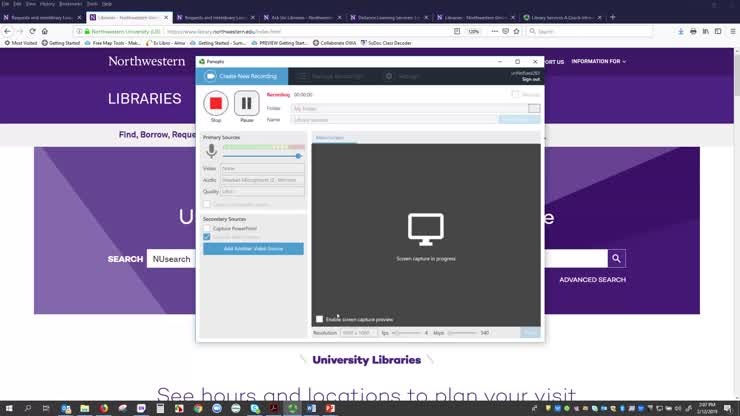The width and height of the screenshot is (740, 416).
Task: Open Task View on the taskbar
Action: [46, 408]
